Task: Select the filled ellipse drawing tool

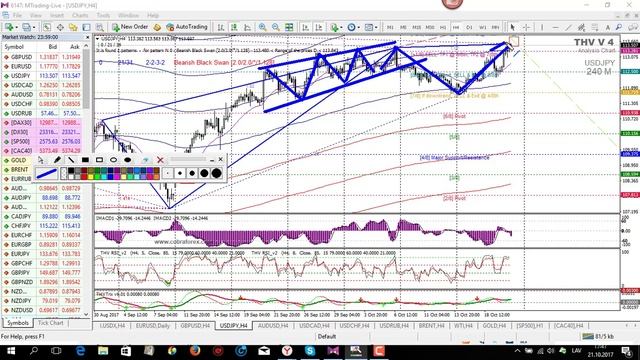Action: tap(128, 160)
